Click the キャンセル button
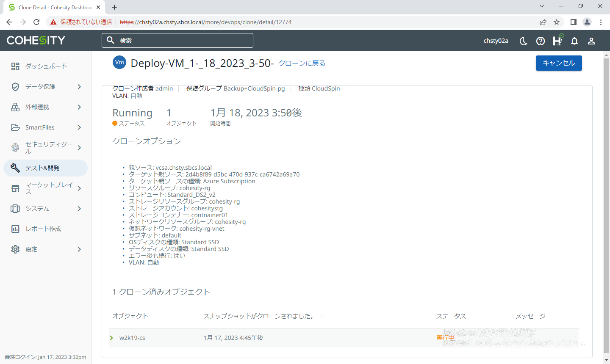610x364 pixels. [x=559, y=63]
